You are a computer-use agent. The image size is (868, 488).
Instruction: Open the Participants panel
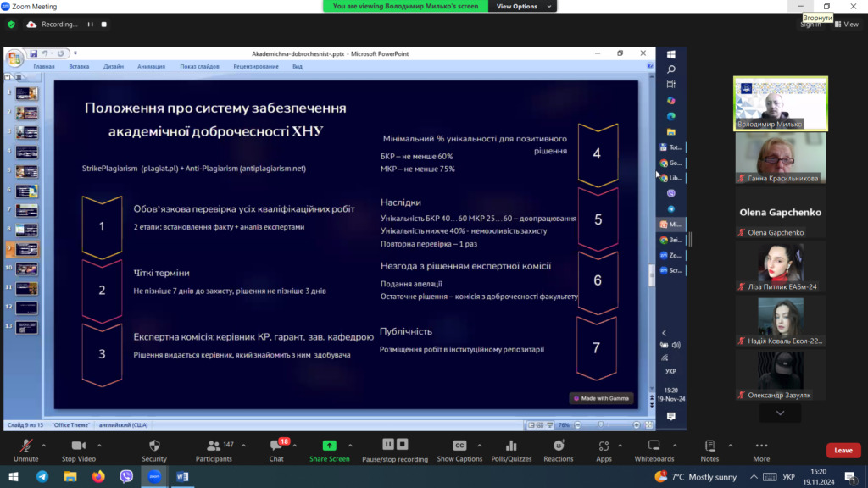pyautogui.click(x=213, y=446)
